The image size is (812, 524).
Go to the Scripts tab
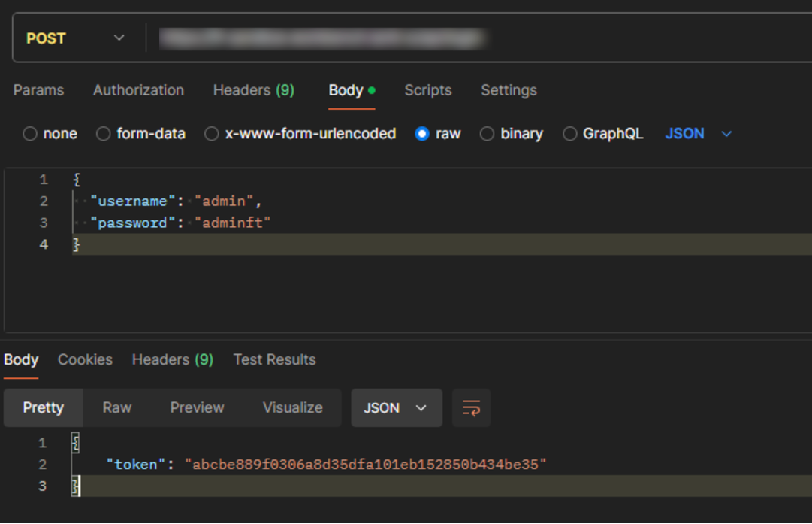(427, 90)
